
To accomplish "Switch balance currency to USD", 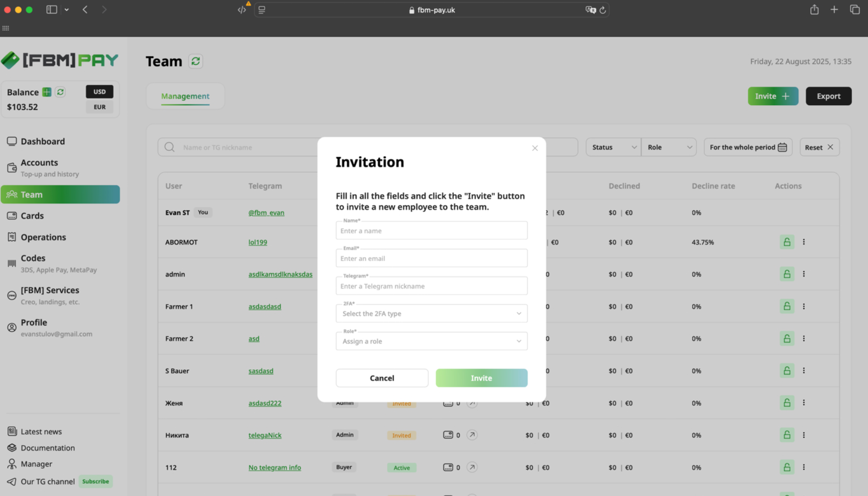I will [100, 91].
